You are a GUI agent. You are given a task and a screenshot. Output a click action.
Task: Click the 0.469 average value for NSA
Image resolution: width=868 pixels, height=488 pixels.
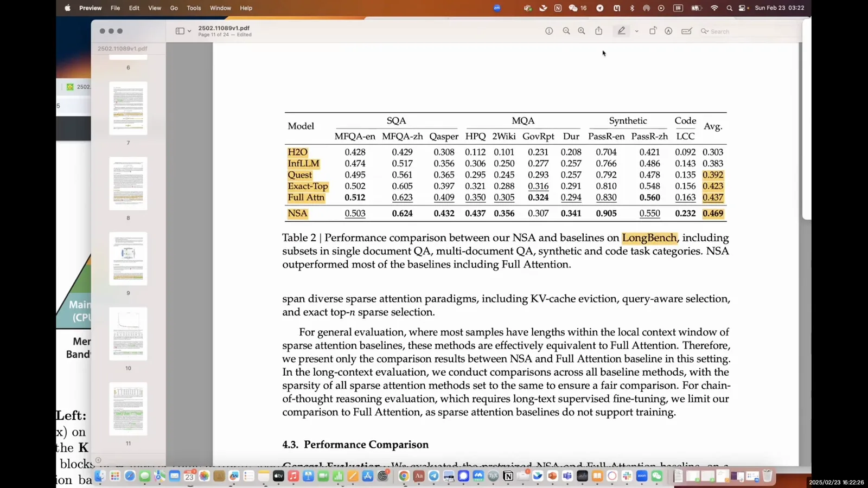pos(713,213)
